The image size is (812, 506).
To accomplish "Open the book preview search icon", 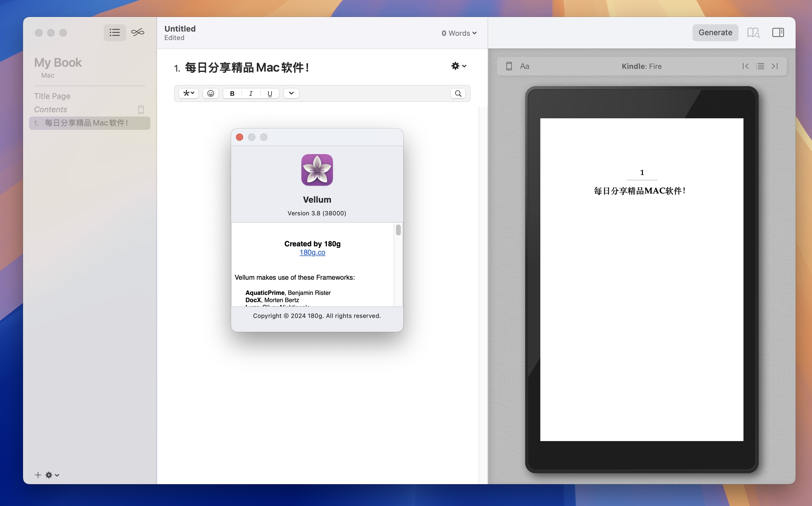I will tap(753, 32).
